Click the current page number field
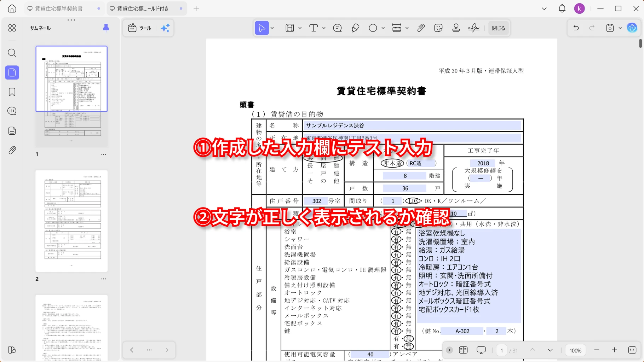 [501, 350]
